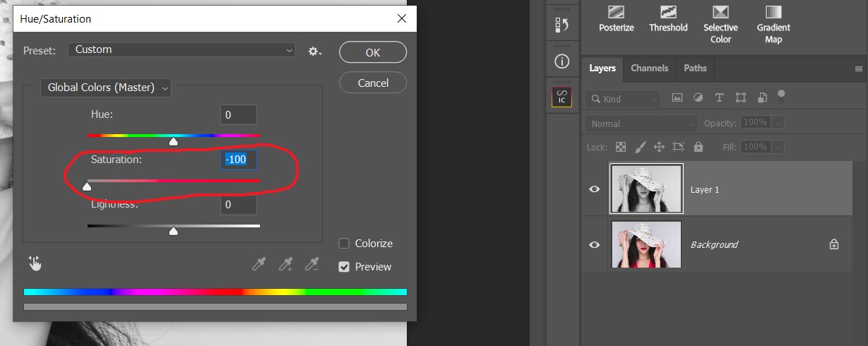Uncheck the Preview checkbox

pos(345,267)
